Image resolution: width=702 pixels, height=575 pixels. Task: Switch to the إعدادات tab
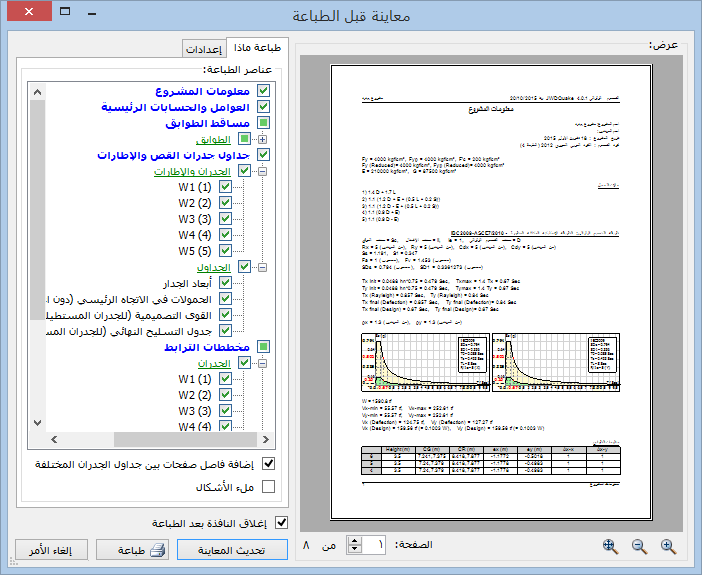coord(205,49)
